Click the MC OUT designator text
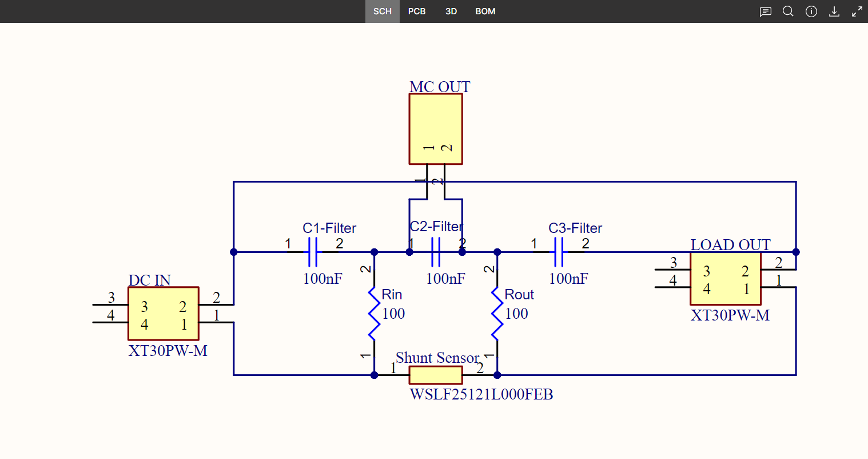 440,86
